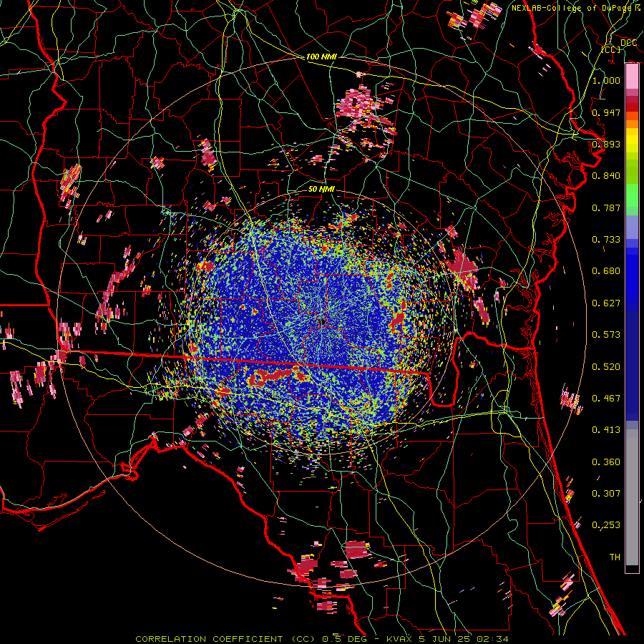Click the 0.253 legend value
This screenshot has height=644, width=644.
[606, 525]
